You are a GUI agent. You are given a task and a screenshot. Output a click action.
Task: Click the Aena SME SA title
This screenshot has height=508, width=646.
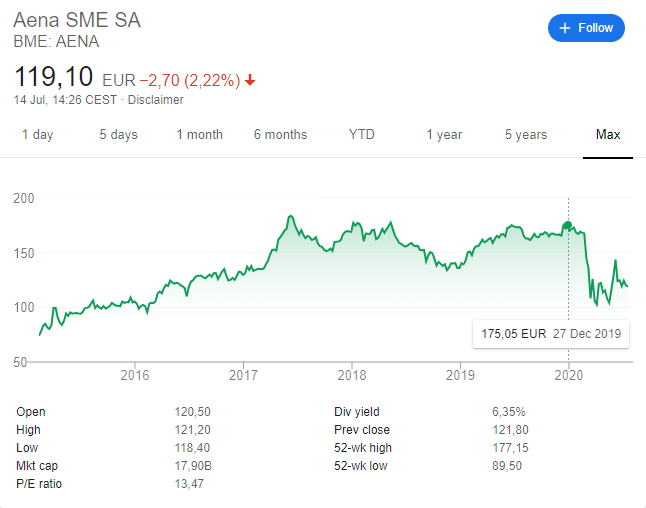[77, 20]
